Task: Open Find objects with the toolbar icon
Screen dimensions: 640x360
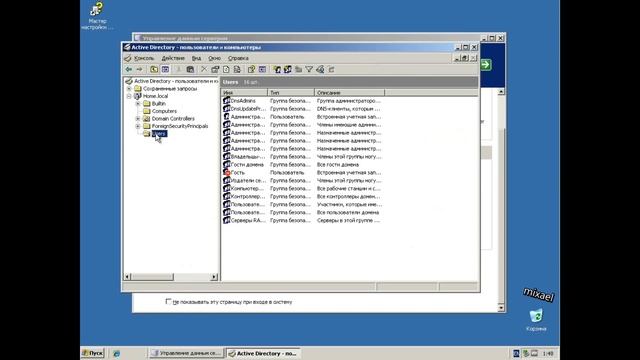Action: (320, 69)
